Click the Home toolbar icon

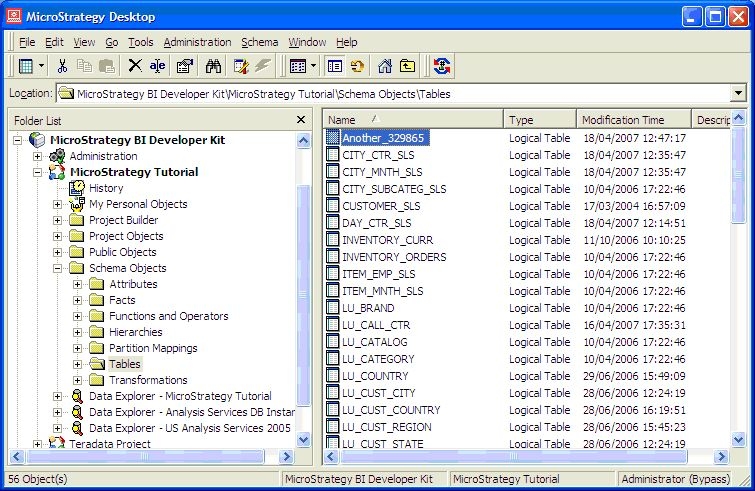[385, 66]
